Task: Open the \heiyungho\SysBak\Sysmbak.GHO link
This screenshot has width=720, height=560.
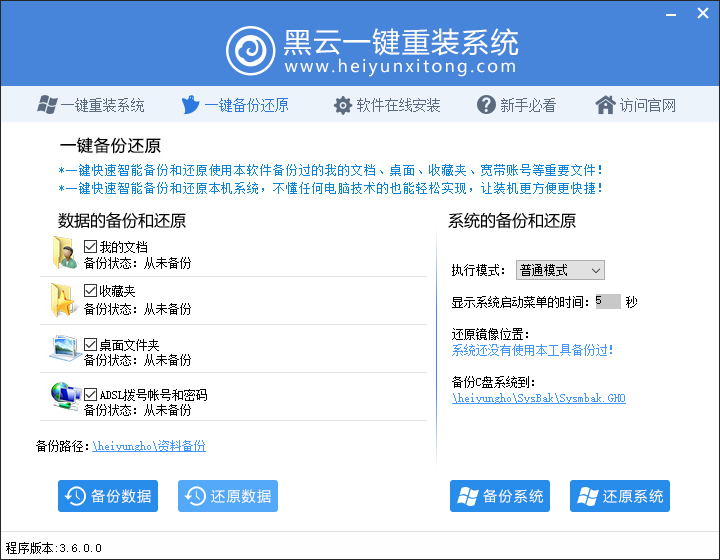Action: [x=539, y=398]
